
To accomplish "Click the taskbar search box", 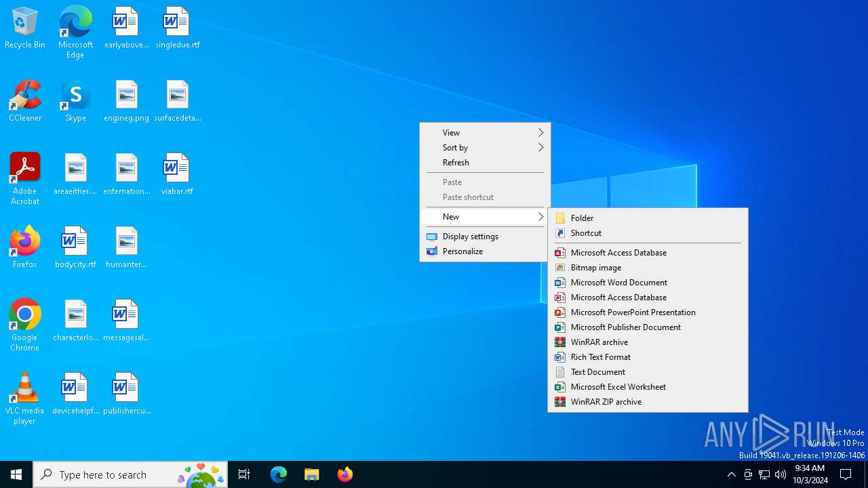I will tap(130, 474).
